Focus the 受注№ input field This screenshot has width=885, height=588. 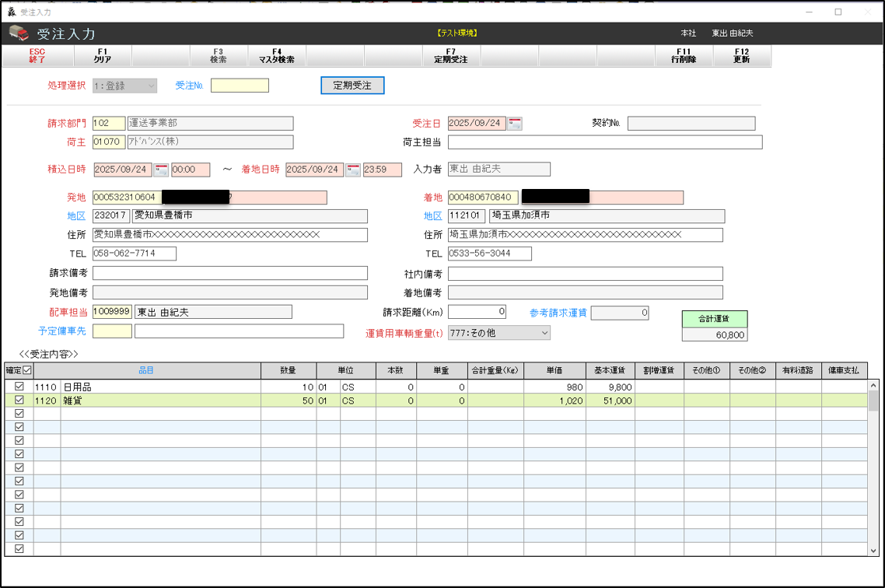click(x=240, y=86)
